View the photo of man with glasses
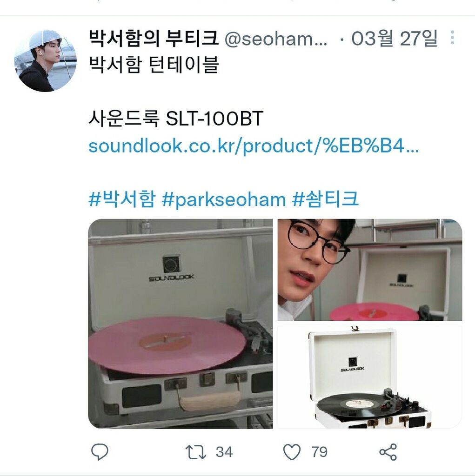The image size is (475, 476). (x=370, y=270)
